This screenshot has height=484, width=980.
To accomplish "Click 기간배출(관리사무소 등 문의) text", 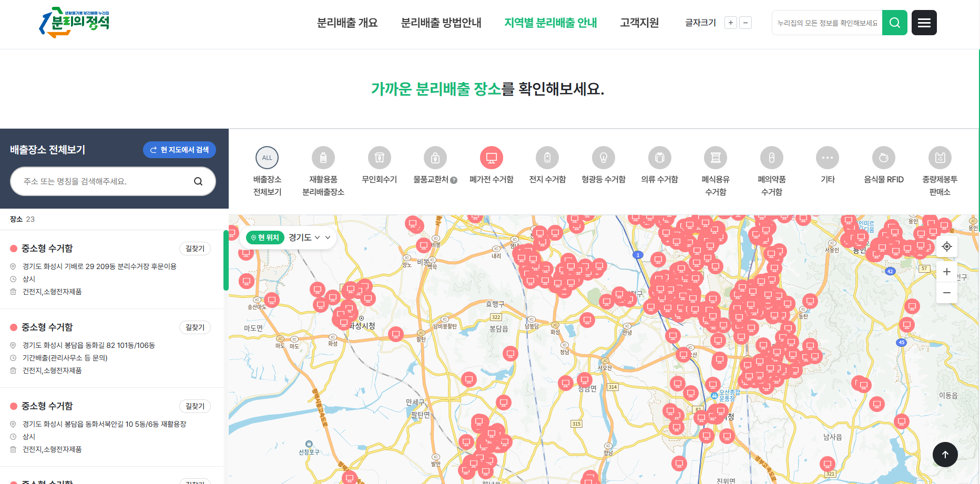I will (x=65, y=358).
